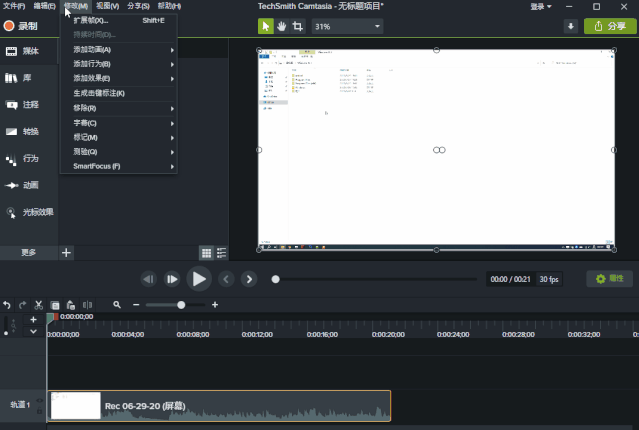639x430 pixels.
Task: Click the Copy icon in timeline toolbar
Action: [x=55, y=305]
